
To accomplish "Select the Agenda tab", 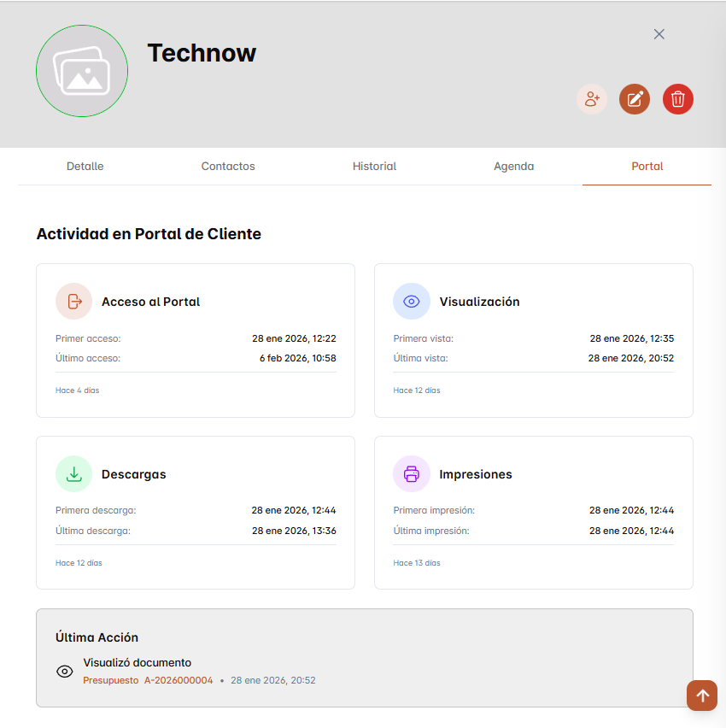I will click(x=514, y=167).
